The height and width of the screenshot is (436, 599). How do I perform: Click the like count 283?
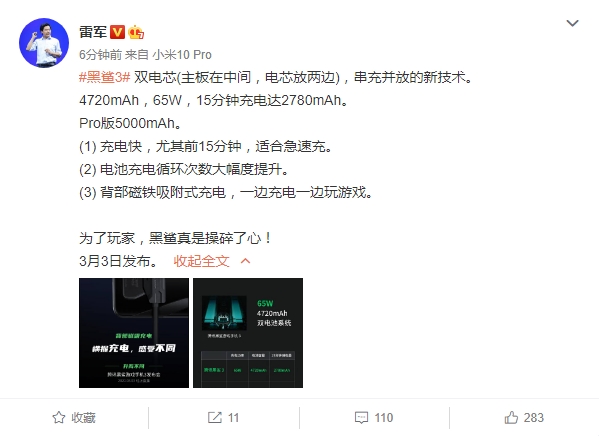click(534, 418)
